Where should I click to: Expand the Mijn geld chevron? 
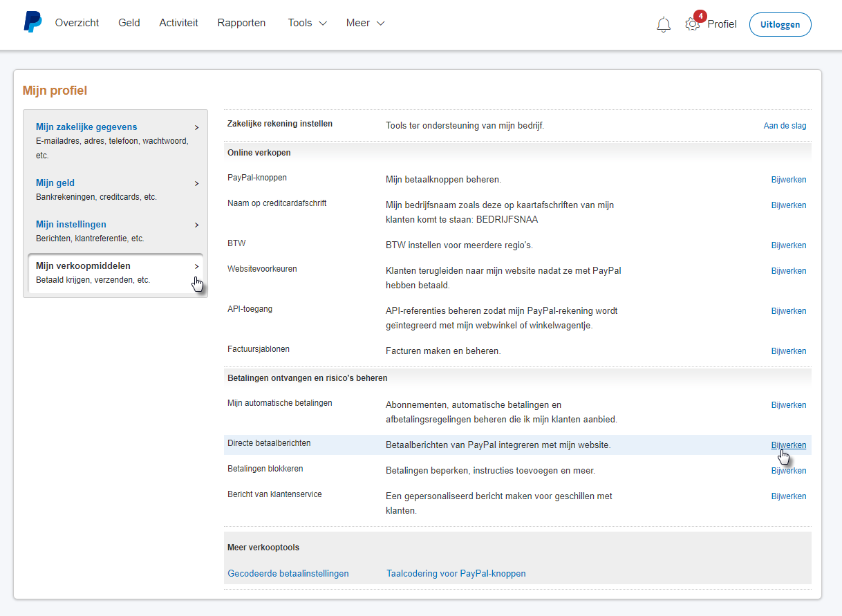196,184
